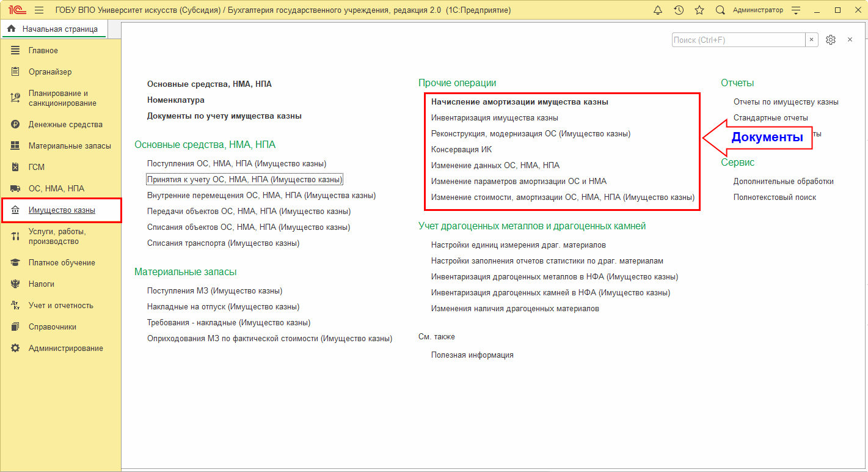Screen dimensions: 868x472
Task: Clear the search field with x button
Action: coord(812,40)
